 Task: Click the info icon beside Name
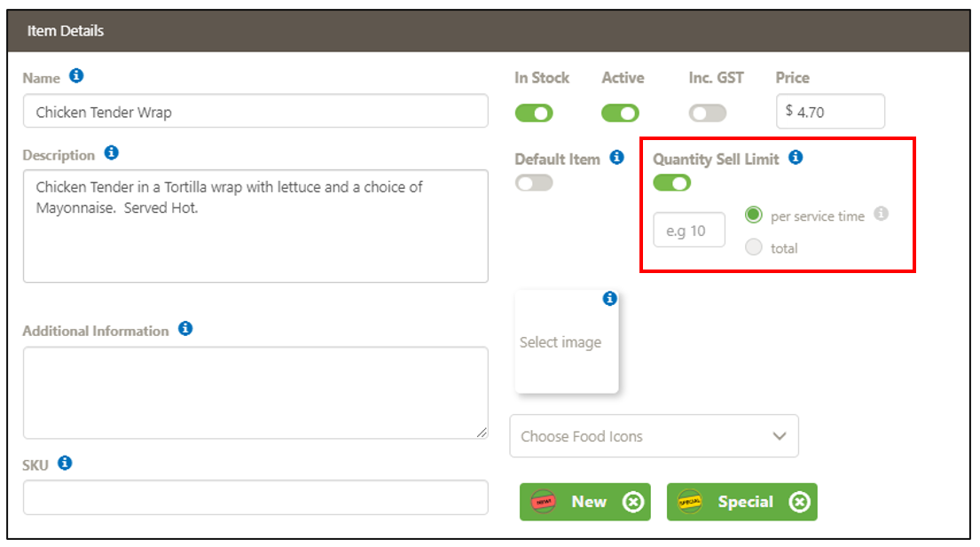pyautogui.click(x=76, y=76)
